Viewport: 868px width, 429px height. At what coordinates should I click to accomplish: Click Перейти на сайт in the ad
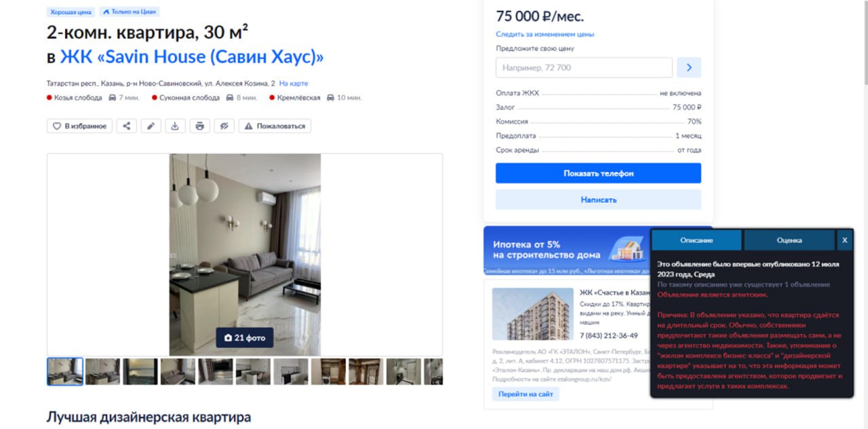click(526, 394)
